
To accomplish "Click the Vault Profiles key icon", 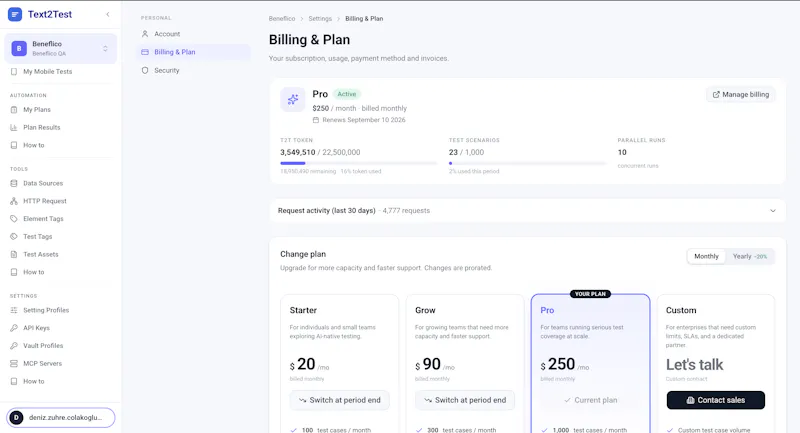I will [x=14, y=346].
